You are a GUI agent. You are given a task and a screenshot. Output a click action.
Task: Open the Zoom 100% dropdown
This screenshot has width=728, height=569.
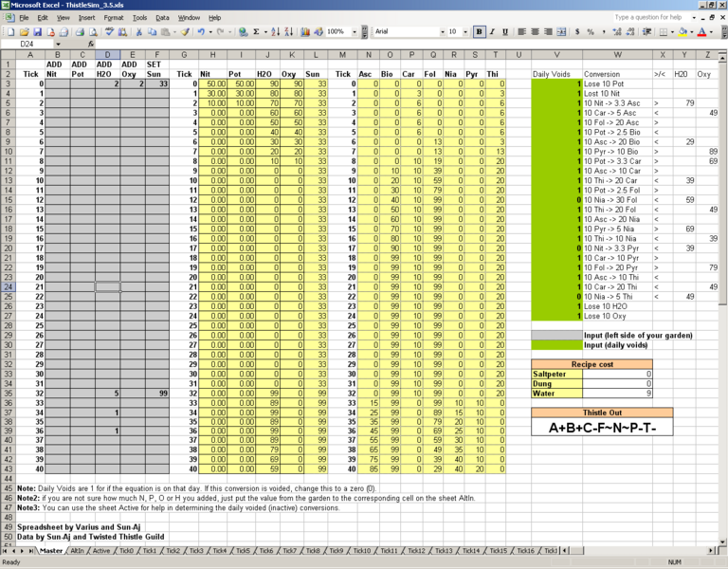pyautogui.click(x=355, y=31)
